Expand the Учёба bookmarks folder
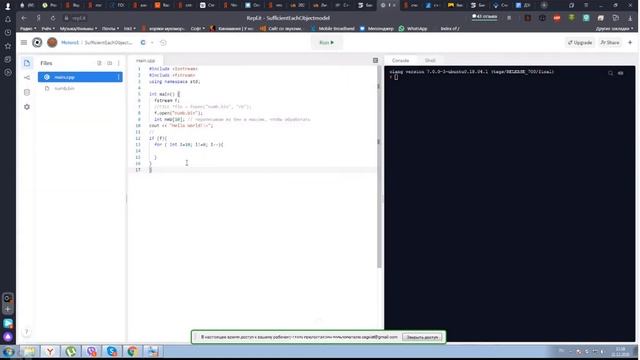Screen dimensions: 640x360 [x=48, y=29]
